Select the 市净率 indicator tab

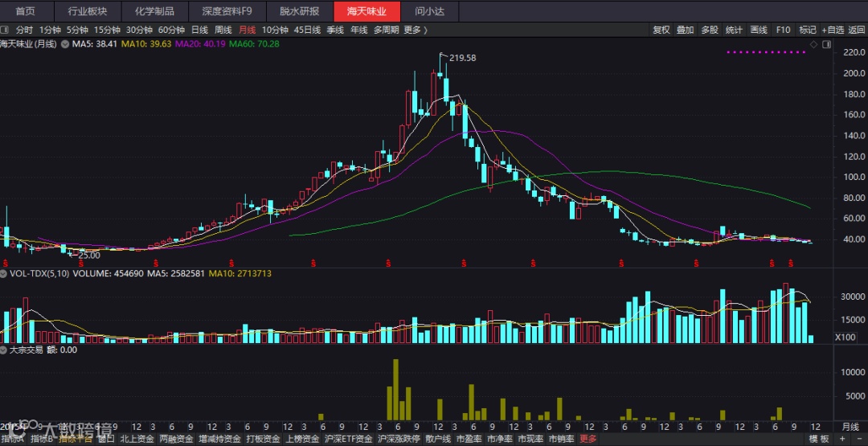point(499,440)
